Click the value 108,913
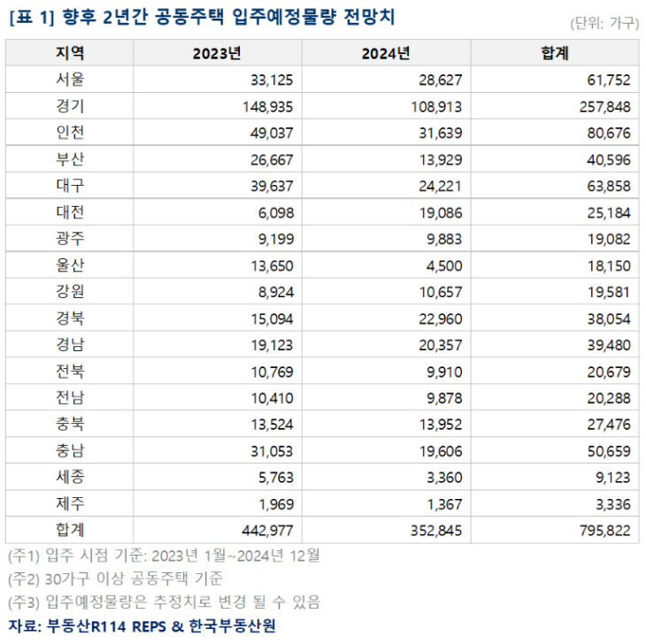646x644 pixels. pyautogui.click(x=436, y=107)
